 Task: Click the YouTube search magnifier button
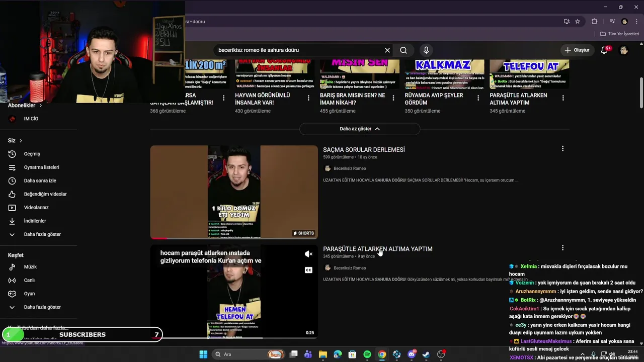pyautogui.click(x=404, y=50)
